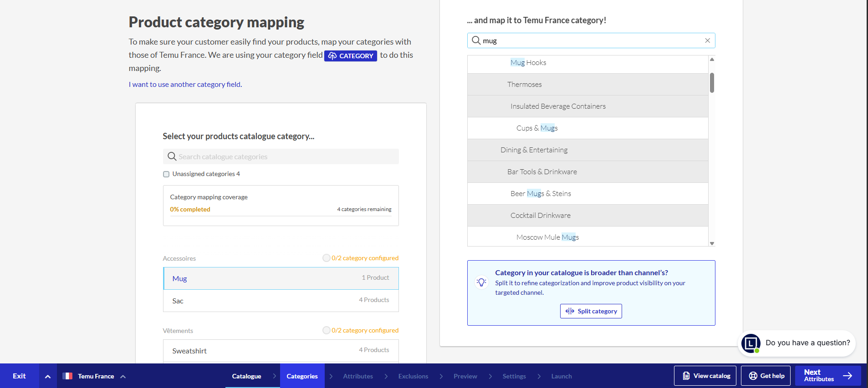Click the CATEGORY field badge

coord(351,55)
